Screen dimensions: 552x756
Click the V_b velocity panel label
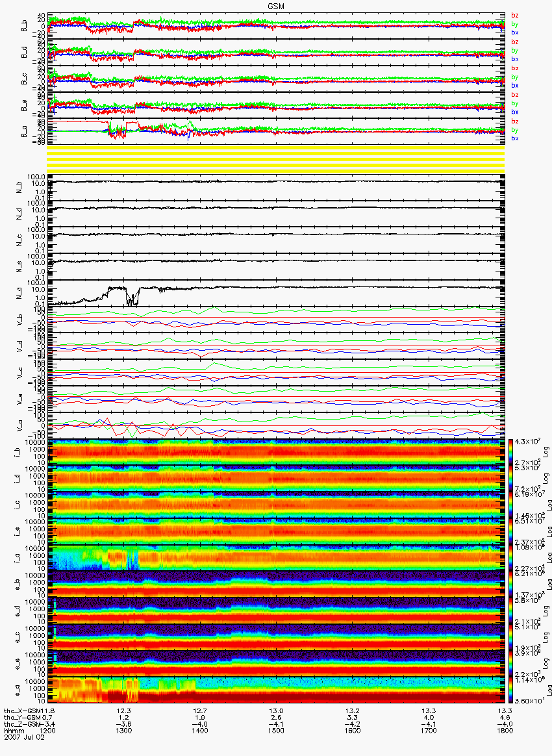19,319
